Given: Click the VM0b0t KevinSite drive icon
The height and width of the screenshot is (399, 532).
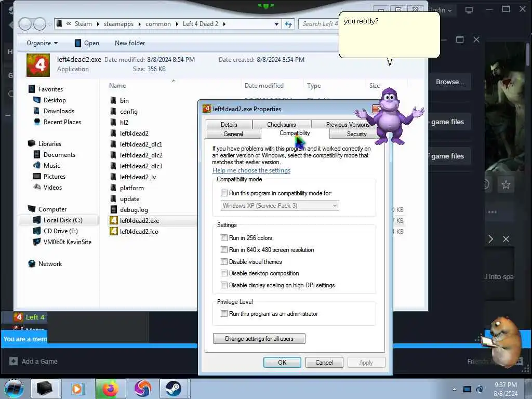Looking at the screenshot, I should [x=37, y=242].
